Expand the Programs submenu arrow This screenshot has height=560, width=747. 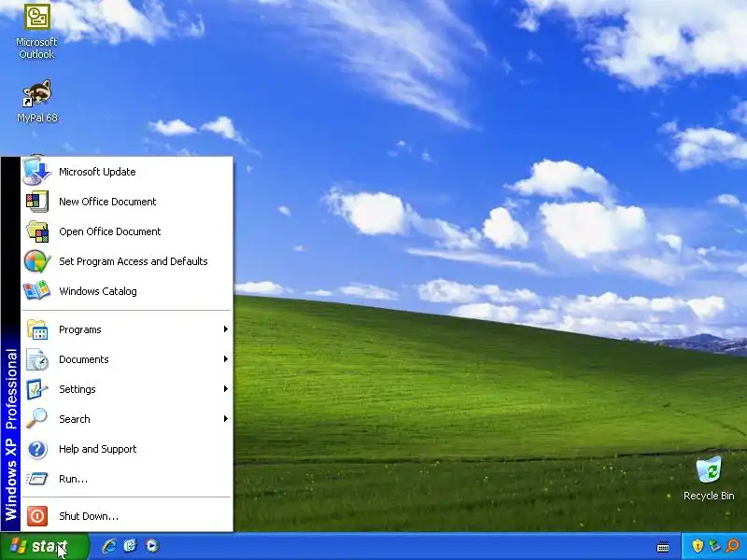point(226,329)
